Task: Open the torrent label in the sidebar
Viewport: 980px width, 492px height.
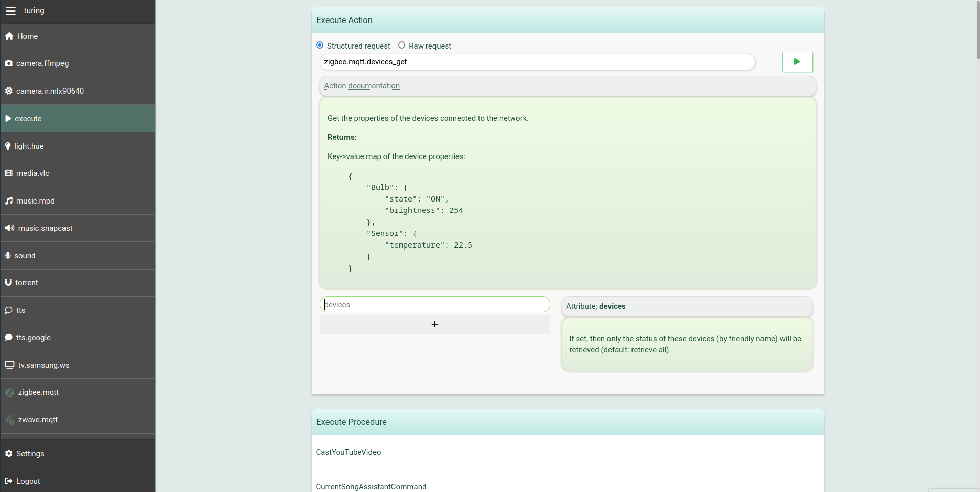Action: pyautogui.click(x=27, y=283)
